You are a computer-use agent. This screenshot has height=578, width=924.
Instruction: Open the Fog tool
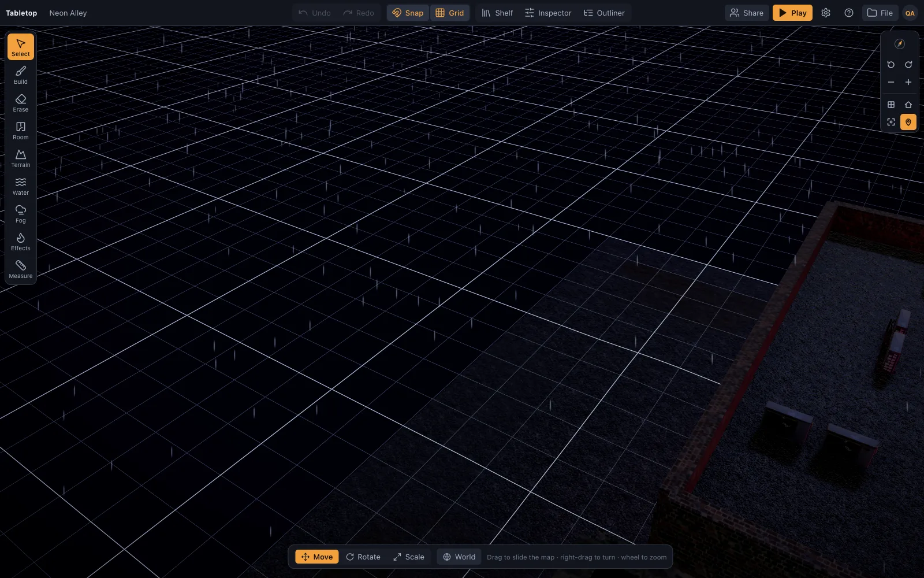pyautogui.click(x=21, y=214)
